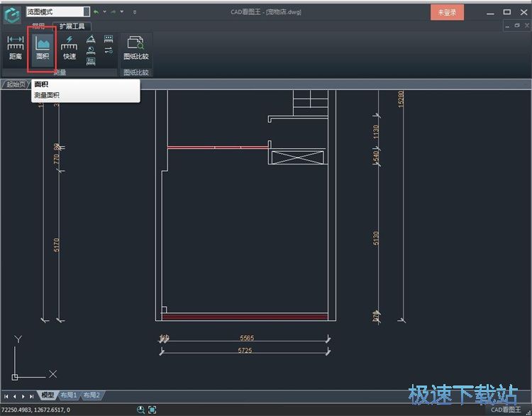
Task: Choose the 快速 quick measure tool
Action: (x=69, y=47)
